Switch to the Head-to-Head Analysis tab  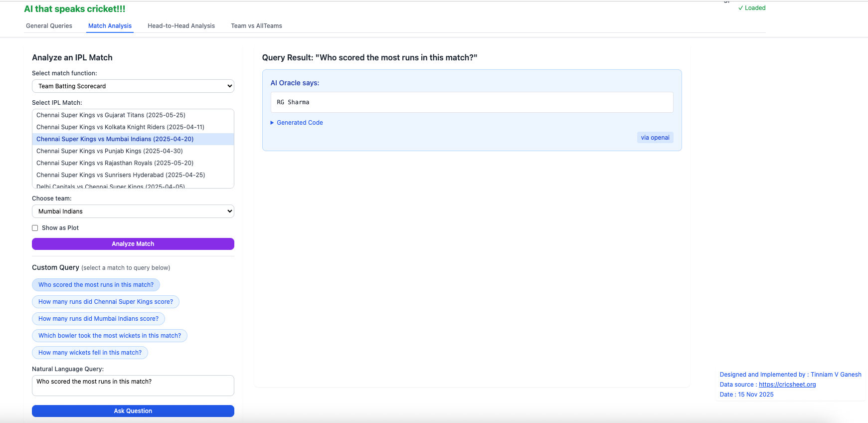tap(181, 26)
